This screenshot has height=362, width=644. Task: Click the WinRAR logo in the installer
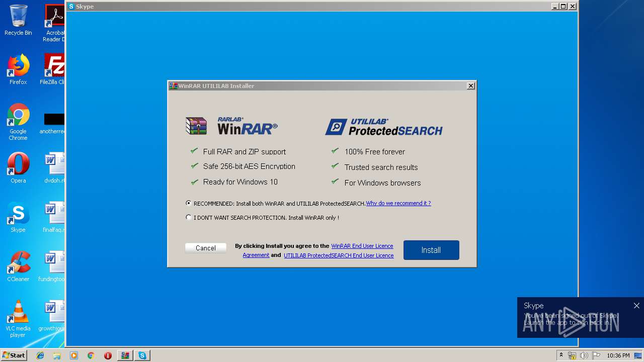tap(232, 126)
